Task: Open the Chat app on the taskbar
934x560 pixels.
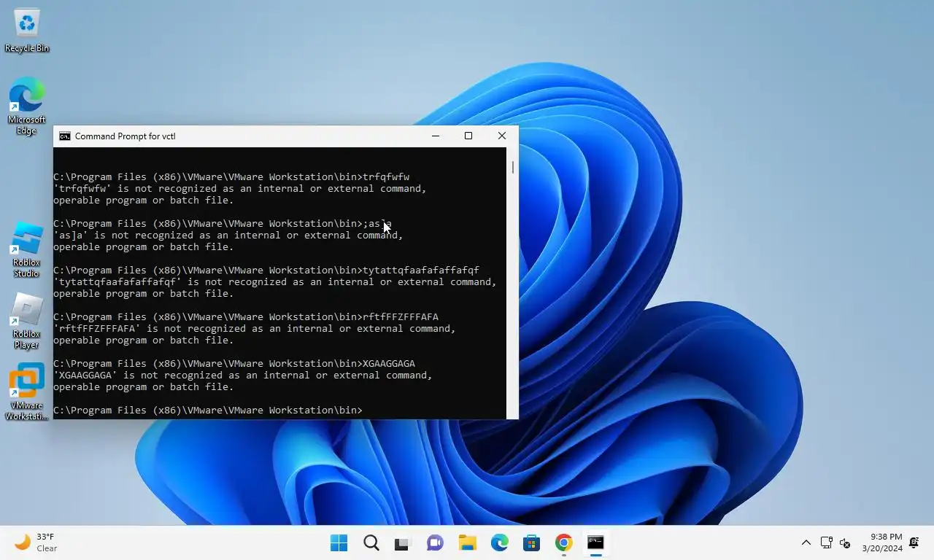Action: (435, 542)
